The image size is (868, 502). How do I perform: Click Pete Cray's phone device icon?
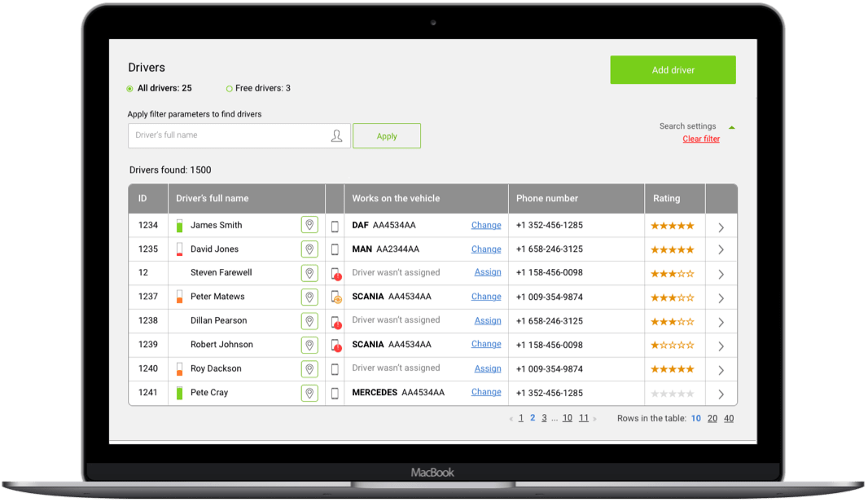[x=335, y=394]
